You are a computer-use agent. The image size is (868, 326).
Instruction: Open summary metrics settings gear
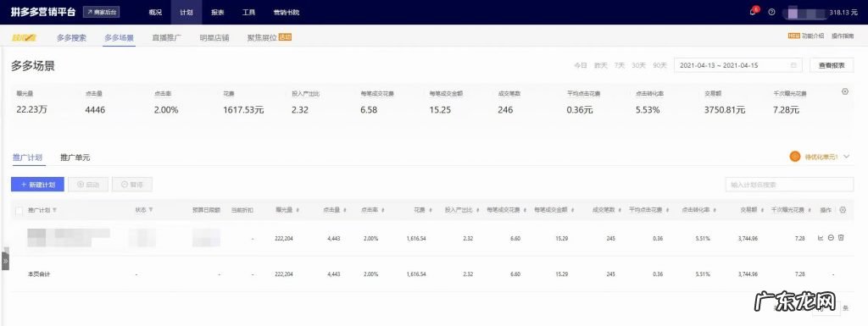tap(845, 91)
